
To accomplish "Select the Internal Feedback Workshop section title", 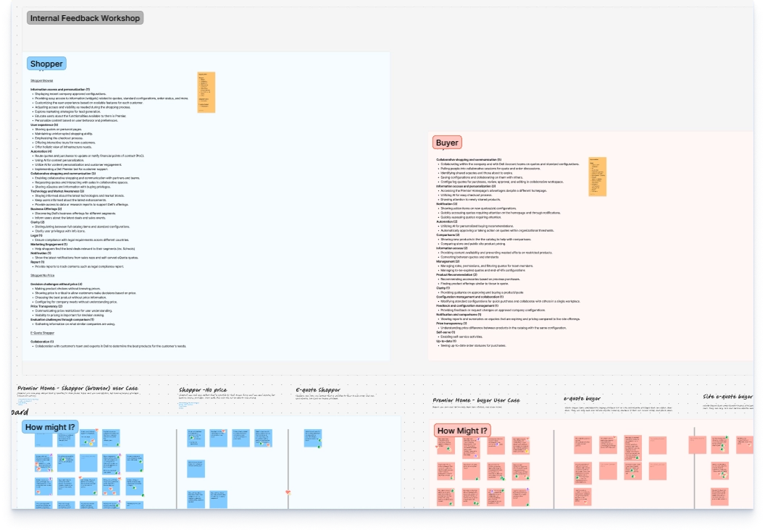I will coord(85,18).
